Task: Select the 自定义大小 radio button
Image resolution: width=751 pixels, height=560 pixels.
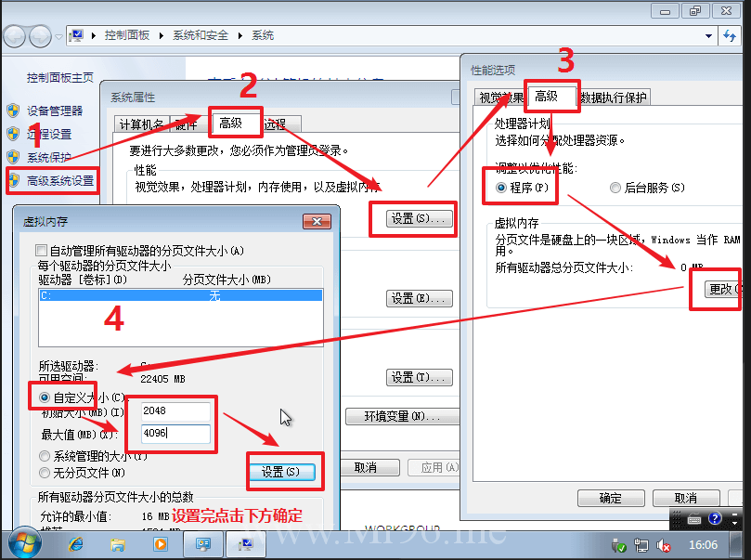Action: tap(45, 397)
